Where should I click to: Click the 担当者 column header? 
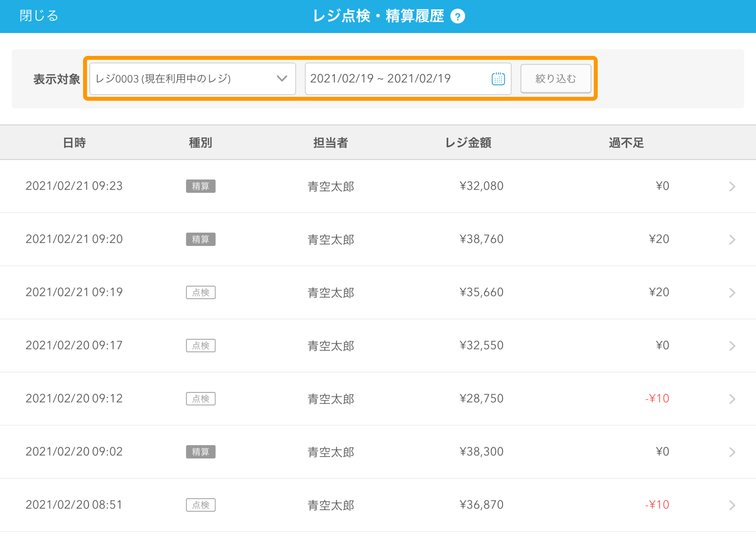tap(330, 142)
